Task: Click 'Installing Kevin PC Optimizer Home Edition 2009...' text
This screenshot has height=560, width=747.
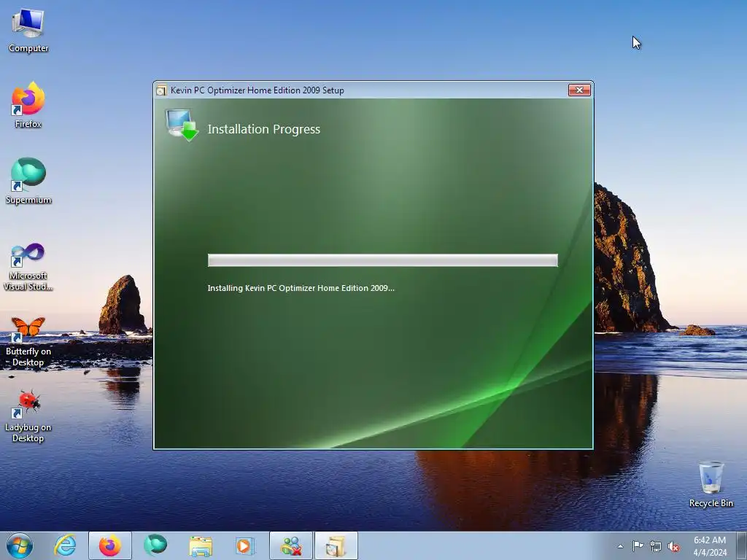Action: click(301, 288)
